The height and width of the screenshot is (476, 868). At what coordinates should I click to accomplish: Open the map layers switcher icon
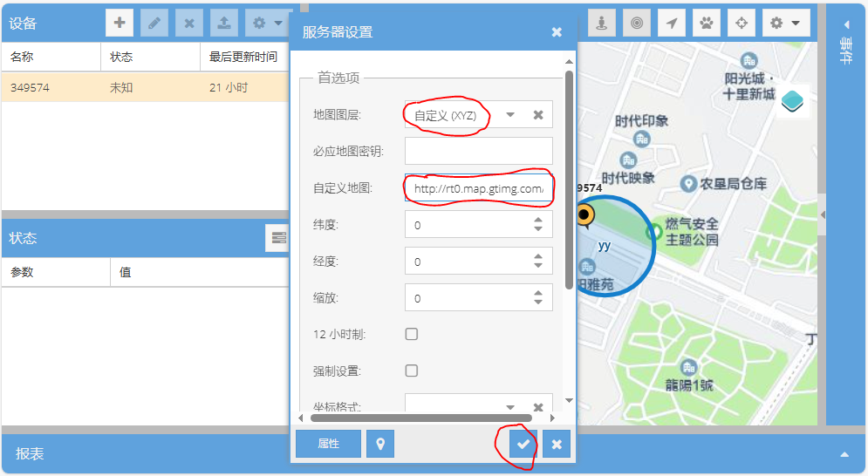pyautogui.click(x=793, y=101)
